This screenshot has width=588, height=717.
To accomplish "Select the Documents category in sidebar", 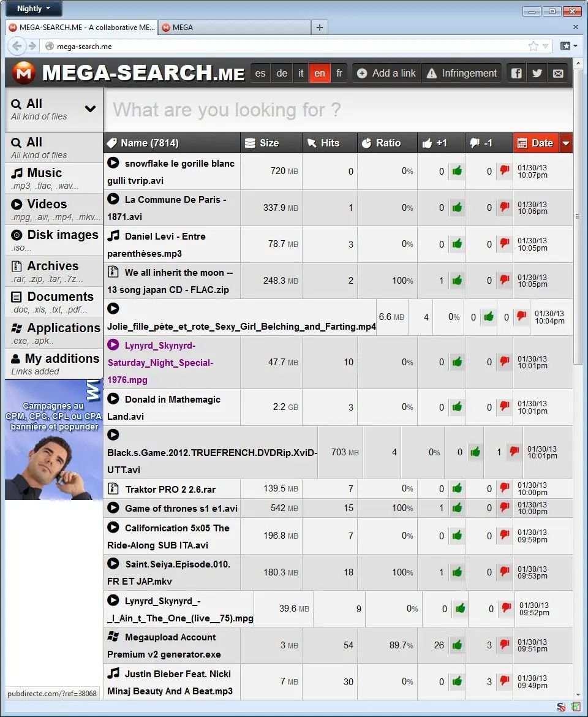I will pos(54,302).
